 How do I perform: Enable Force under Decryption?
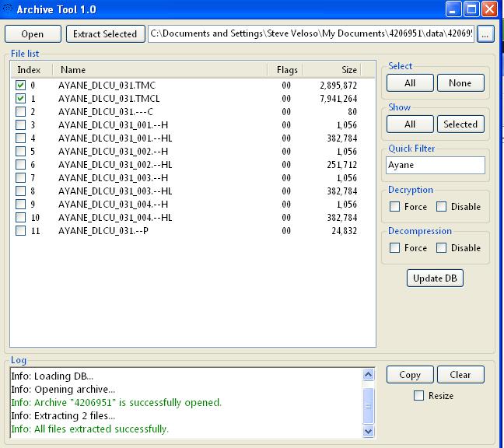click(395, 207)
